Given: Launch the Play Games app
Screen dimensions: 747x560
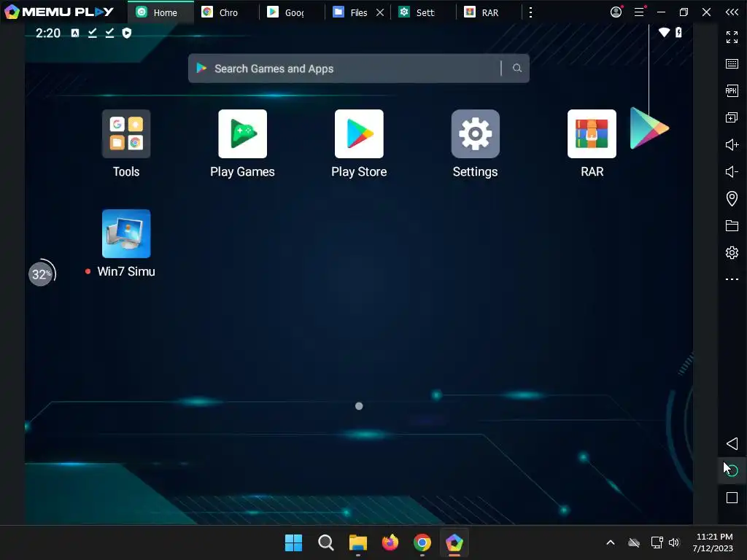Looking at the screenshot, I should (242, 134).
